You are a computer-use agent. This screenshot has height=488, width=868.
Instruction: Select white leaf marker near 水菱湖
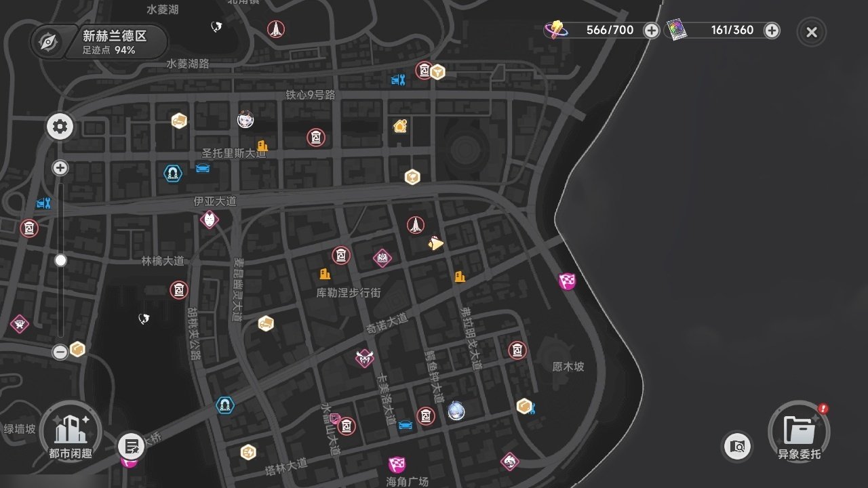coord(216,27)
